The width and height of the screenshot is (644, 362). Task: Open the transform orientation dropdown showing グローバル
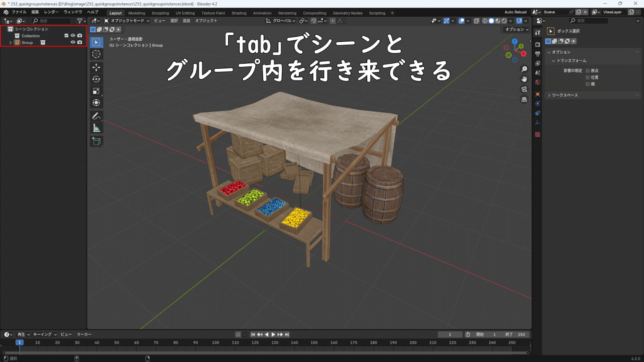[280, 21]
